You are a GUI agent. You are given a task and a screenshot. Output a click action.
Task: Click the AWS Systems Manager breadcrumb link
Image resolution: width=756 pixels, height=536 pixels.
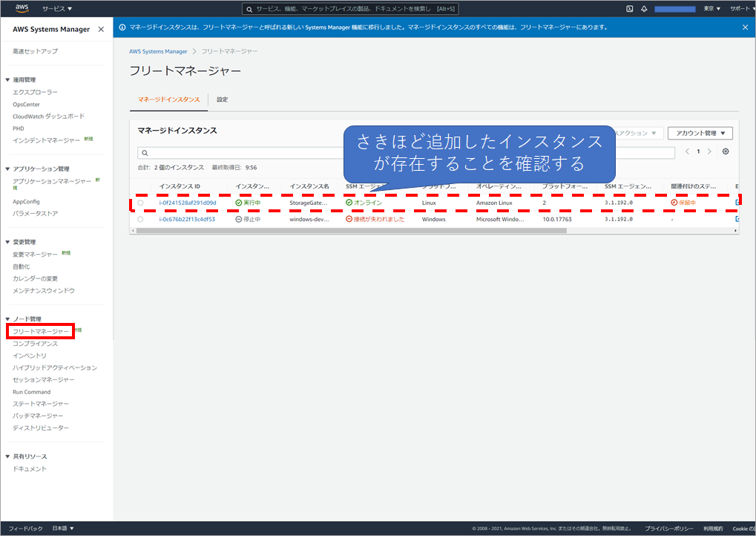coord(158,51)
